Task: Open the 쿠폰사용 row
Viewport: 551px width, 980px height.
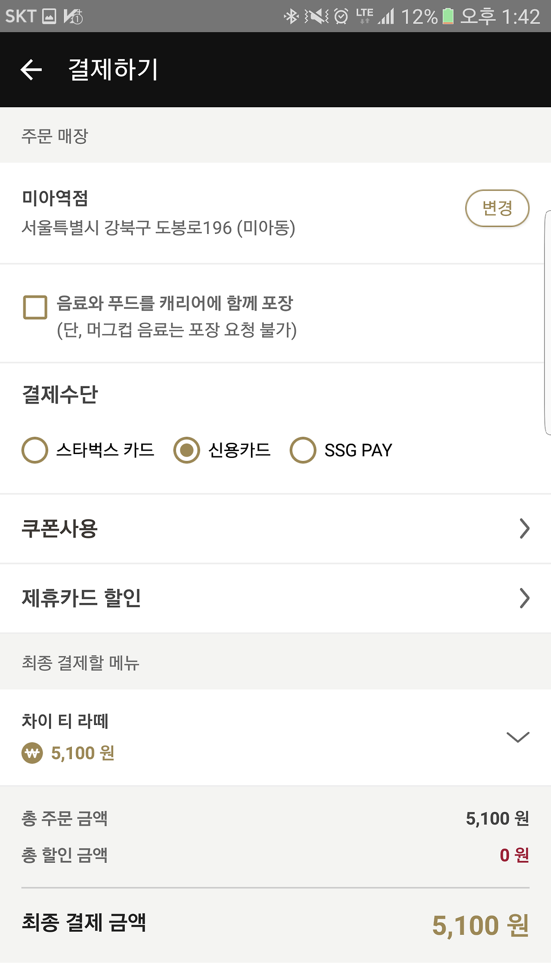Action: [x=275, y=529]
